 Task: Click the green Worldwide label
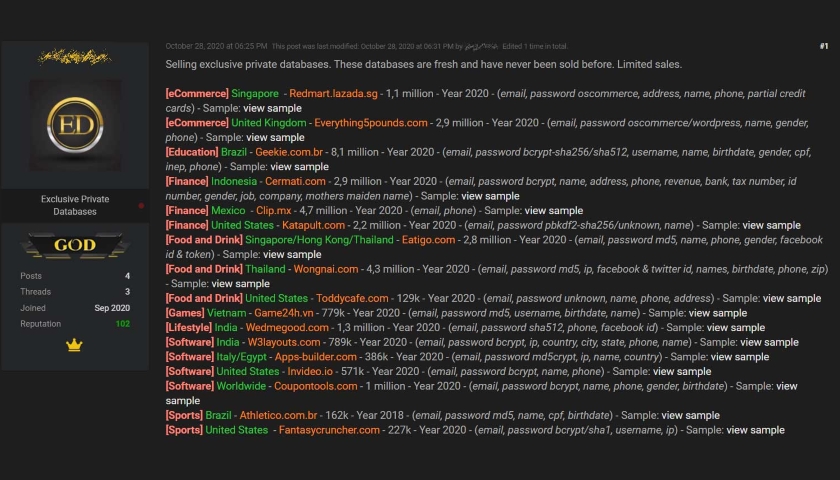(x=241, y=386)
